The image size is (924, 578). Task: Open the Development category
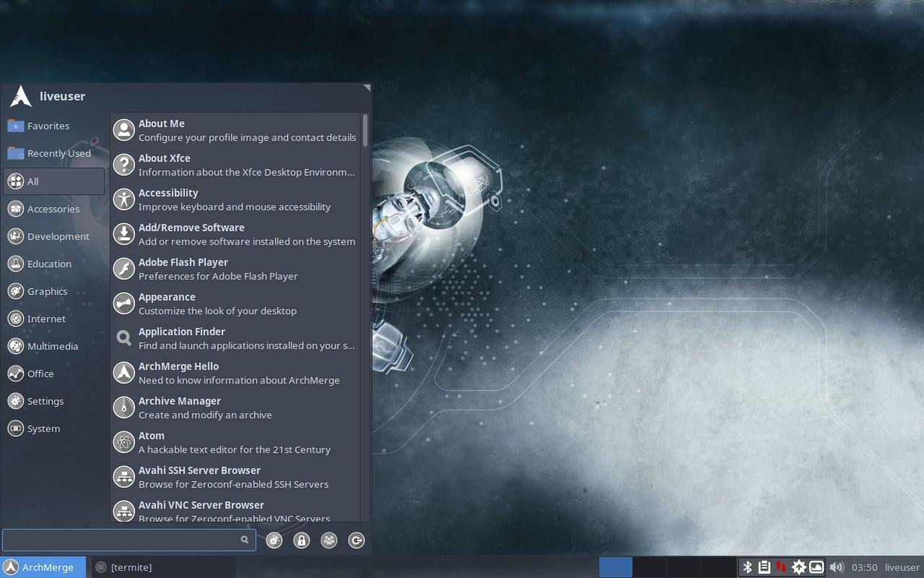pos(54,236)
